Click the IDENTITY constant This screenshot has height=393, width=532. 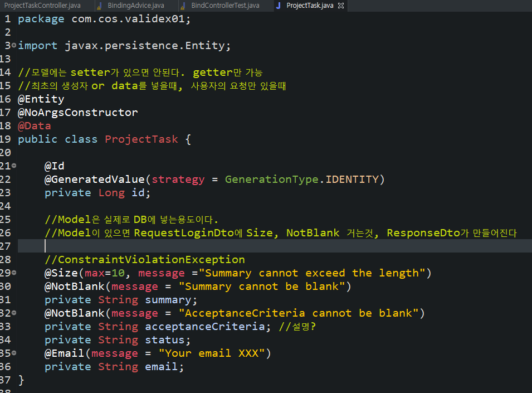[352, 179]
